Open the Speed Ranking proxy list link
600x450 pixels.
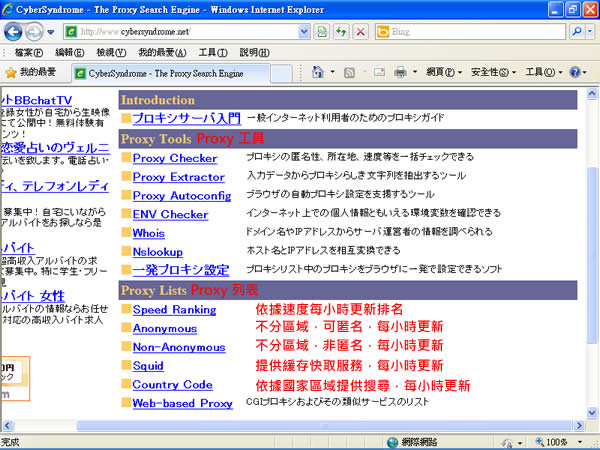click(x=174, y=310)
